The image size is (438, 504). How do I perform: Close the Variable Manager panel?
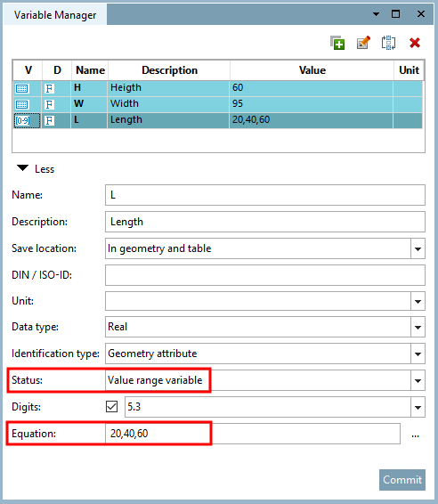click(421, 14)
